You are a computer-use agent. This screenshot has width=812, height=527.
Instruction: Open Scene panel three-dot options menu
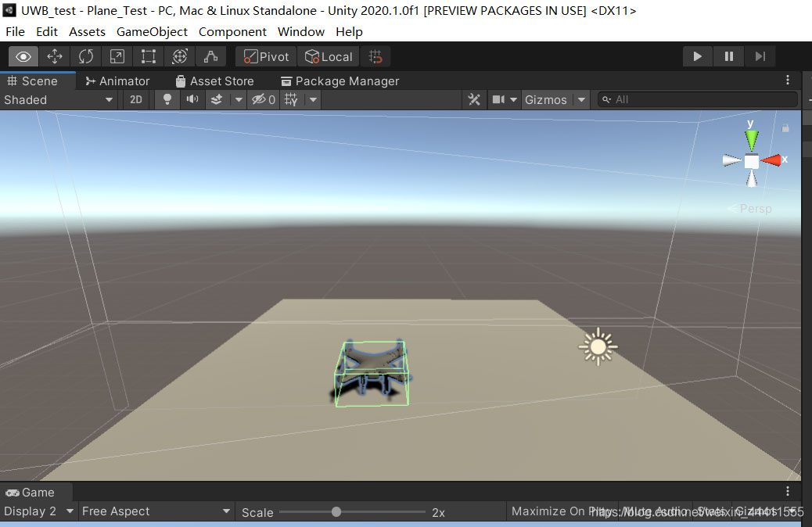[x=787, y=81]
